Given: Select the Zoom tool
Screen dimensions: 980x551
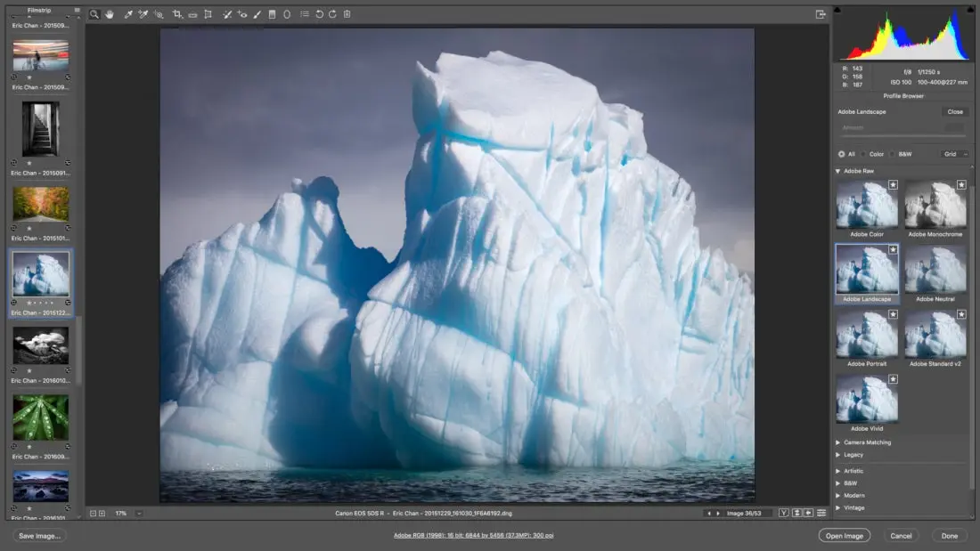Looking at the screenshot, I should [x=94, y=14].
